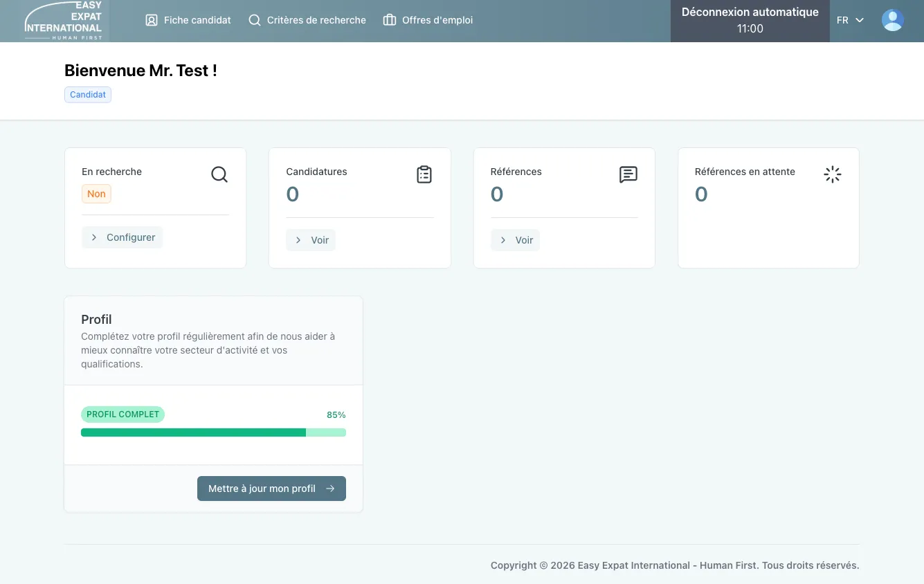Click the En recherche label
This screenshot has height=584, width=924.
[111, 172]
